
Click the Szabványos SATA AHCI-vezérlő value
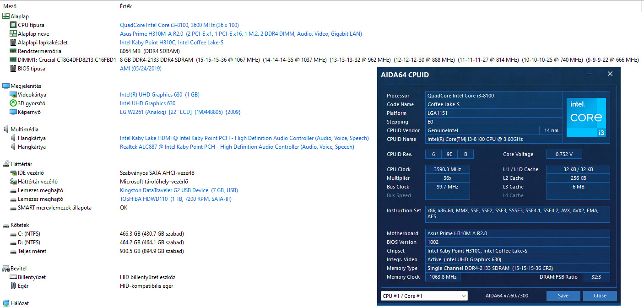[157, 173]
